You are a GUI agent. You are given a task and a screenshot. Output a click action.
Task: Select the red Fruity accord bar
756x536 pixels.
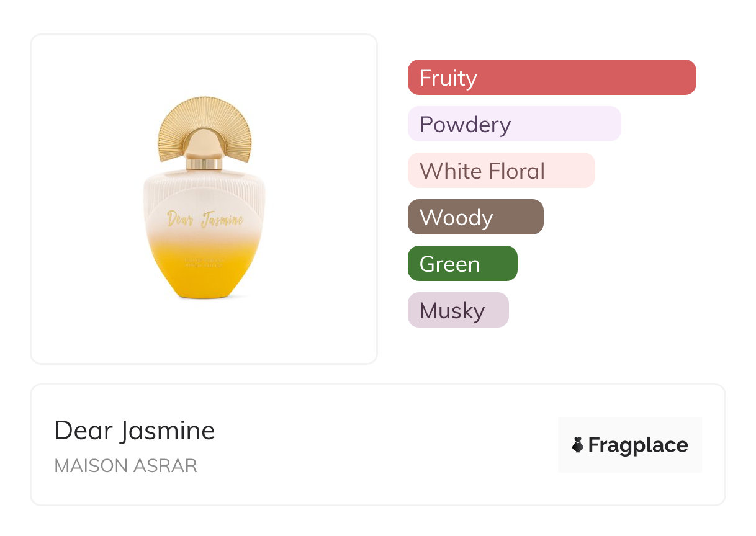click(552, 78)
